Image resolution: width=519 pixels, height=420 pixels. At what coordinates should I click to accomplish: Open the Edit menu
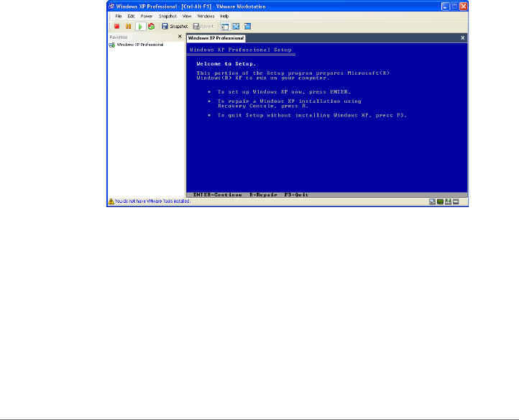[131, 17]
